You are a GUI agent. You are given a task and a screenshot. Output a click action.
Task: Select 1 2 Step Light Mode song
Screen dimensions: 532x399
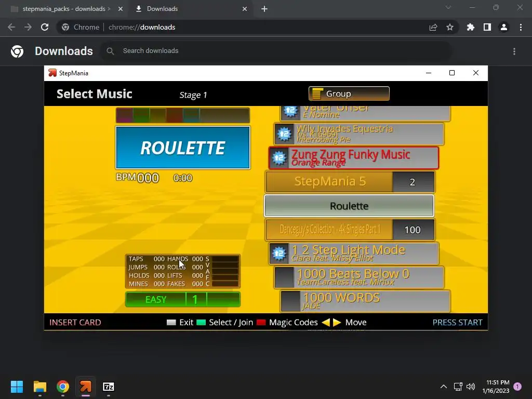[x=353, y=254]
